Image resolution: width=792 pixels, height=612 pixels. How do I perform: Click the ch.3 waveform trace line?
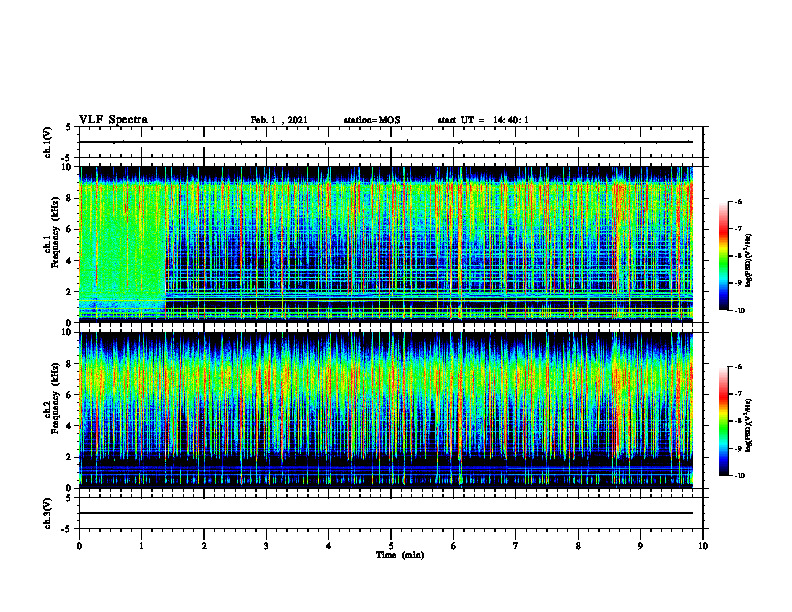[x=386, y=513]
